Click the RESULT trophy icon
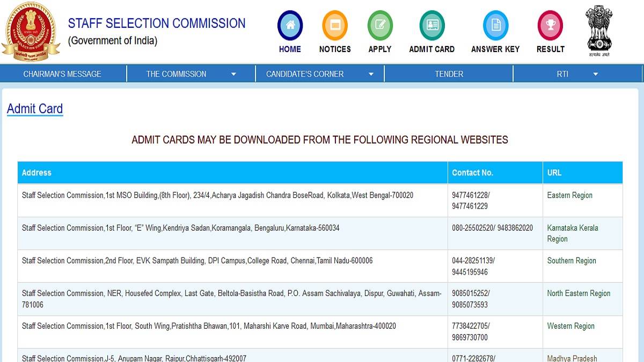Image resolution: width=644 pixels, height=362 pixels. click(550, 24)
